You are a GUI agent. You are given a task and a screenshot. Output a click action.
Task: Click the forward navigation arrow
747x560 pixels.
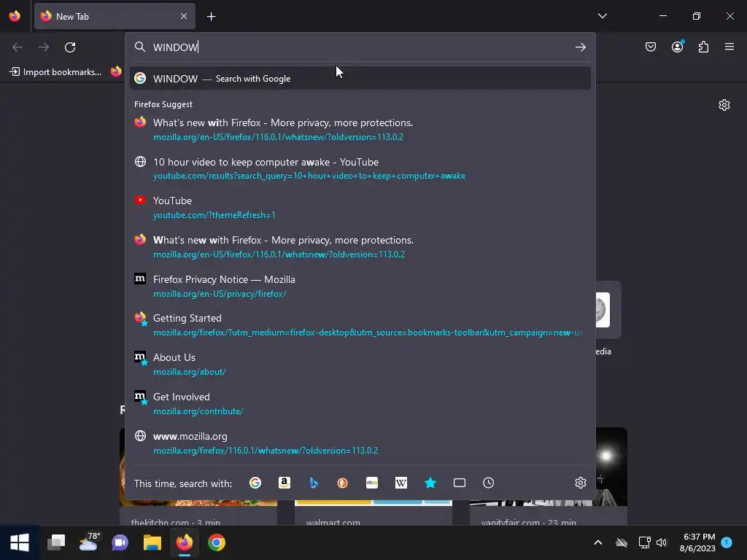tap(44, 47)
